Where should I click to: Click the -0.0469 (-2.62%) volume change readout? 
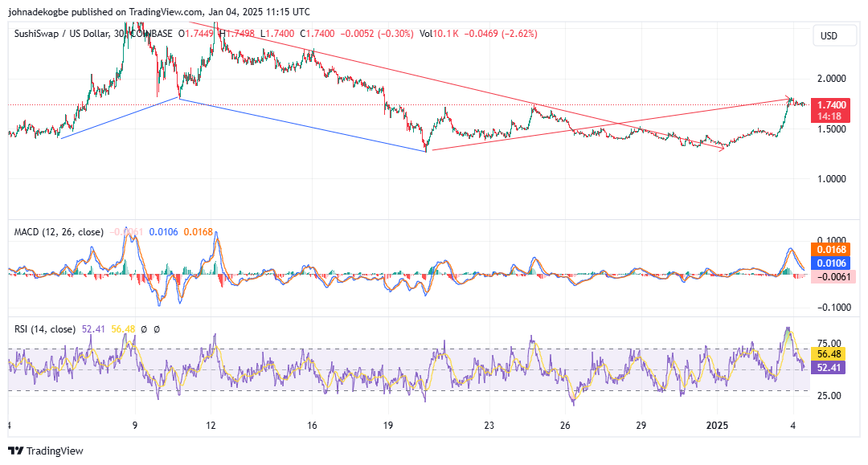(501, 34)
